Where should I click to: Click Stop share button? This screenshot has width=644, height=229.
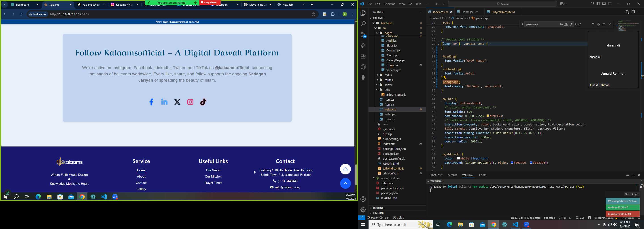210,2
